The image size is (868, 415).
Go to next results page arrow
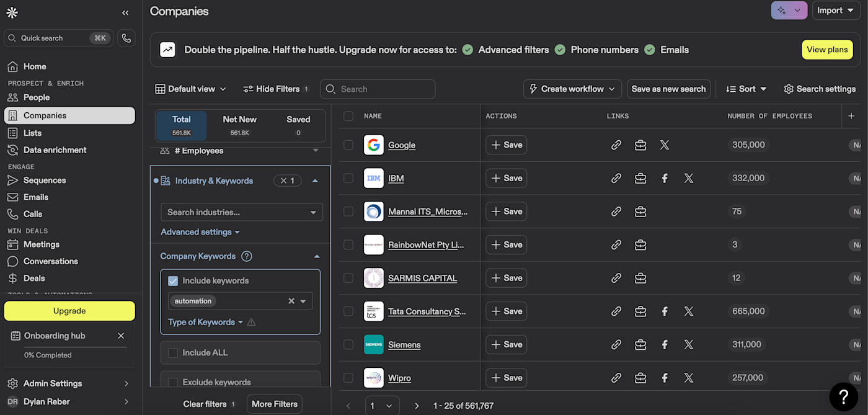coord(417,406)
